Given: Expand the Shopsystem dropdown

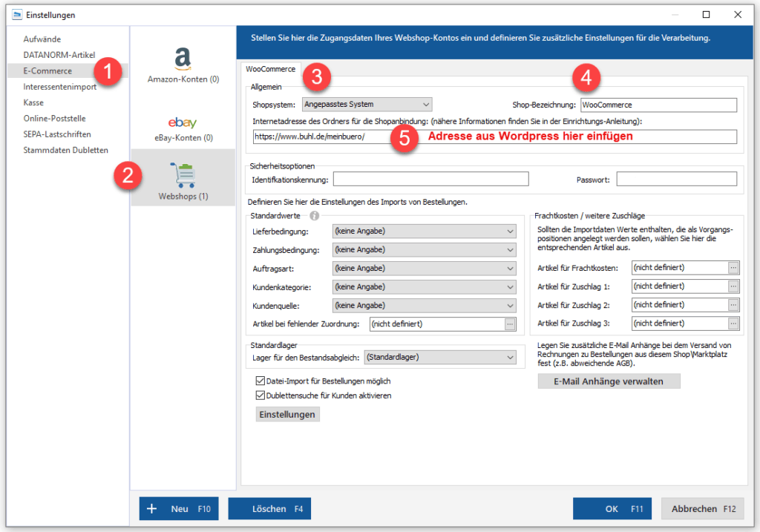Looking at the screenshot, I should (x=425, y=105).
